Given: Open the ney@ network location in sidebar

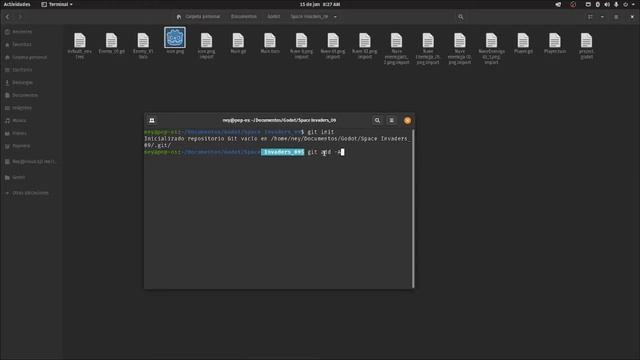Looking at the screenshot, I should tap(30, 162).
